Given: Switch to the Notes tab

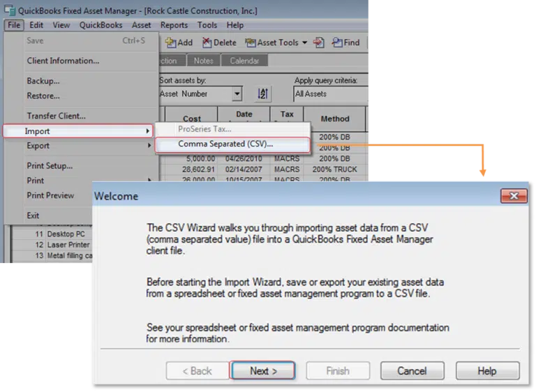Looking at the screenshot, I should click(x=203, y=61).
